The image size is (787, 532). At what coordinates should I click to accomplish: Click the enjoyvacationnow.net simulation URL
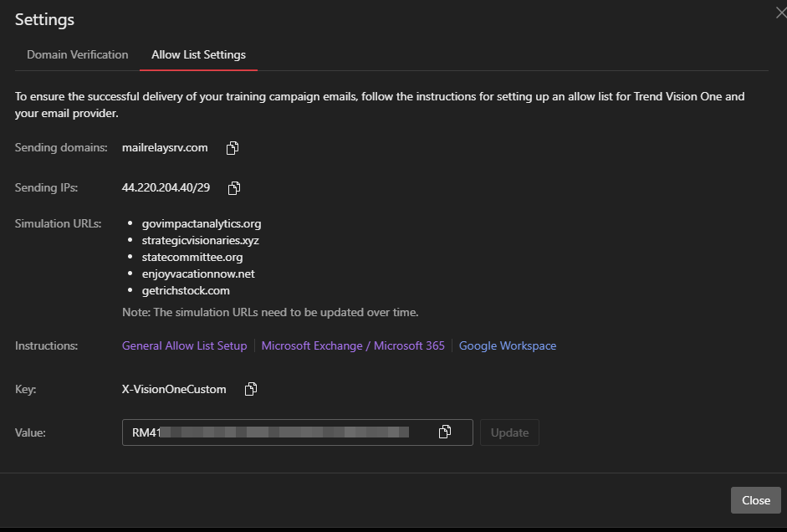(x=198, y=274)
